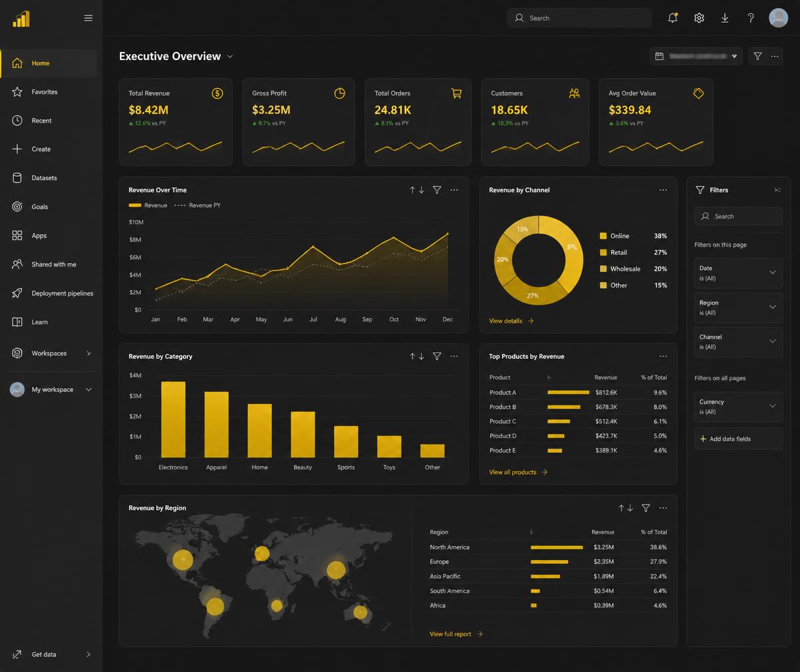Click the top bar Search field
Screen dimensions: 800x672
(x=579, y=18)
